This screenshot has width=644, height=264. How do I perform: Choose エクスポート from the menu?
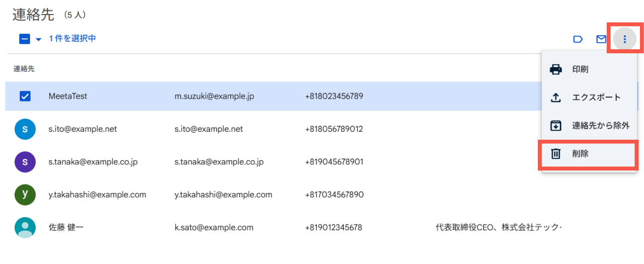tap(589, 98)
